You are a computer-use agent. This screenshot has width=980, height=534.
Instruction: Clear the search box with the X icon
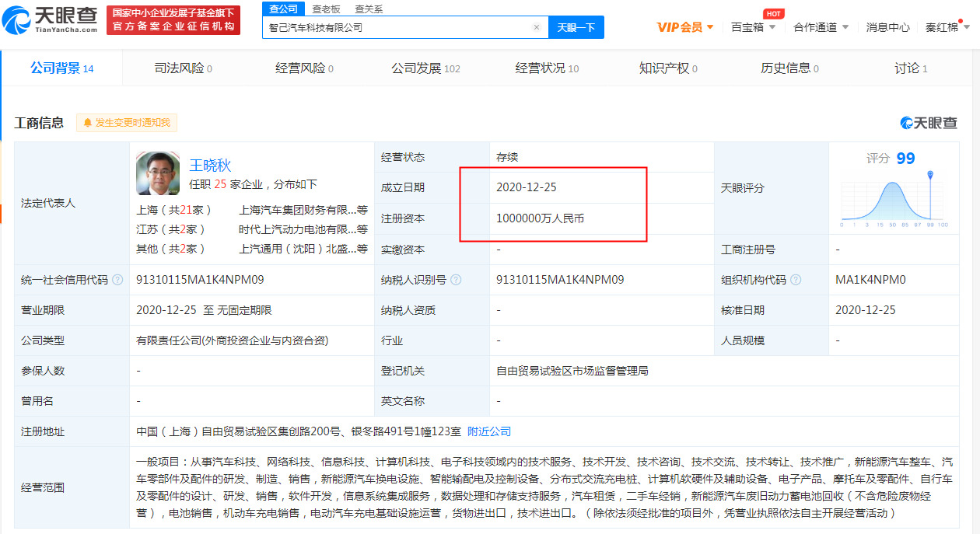pyautogui.click(x=536, y=27)
